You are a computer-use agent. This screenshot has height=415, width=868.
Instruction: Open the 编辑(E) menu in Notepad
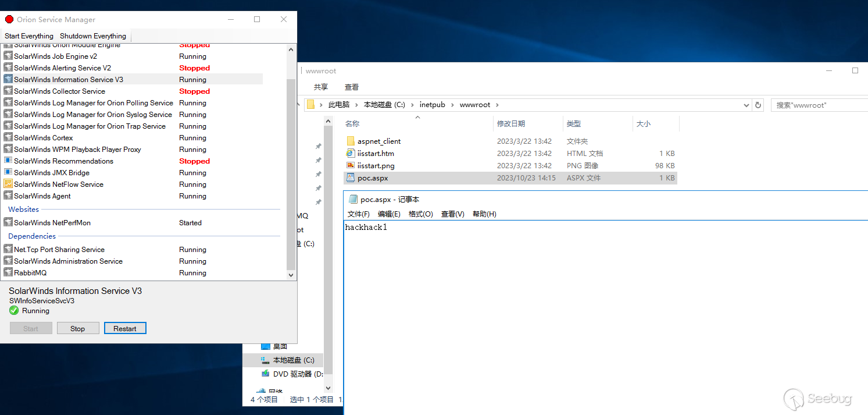[x=389, y=214]
